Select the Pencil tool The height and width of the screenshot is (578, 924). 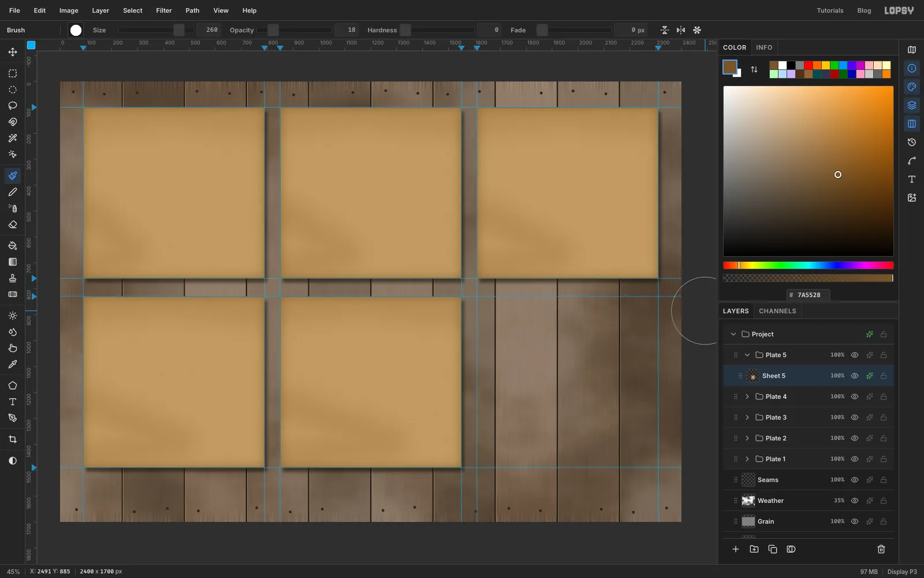click(x=13, y=192)
